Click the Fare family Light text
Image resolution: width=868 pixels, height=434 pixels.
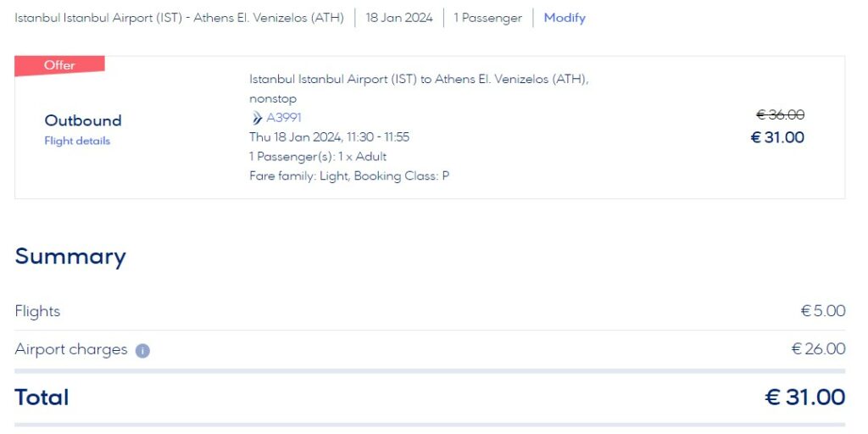[300, 176]
